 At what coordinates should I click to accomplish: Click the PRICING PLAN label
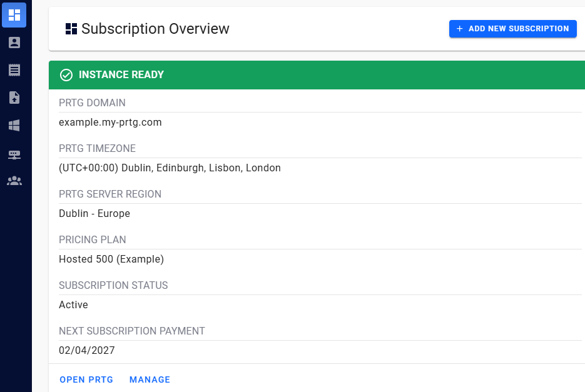point(93,239)
